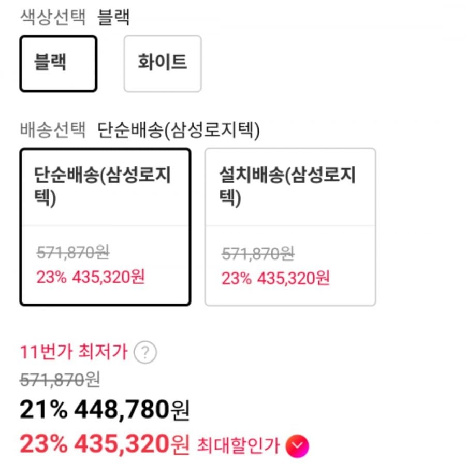Click the 23% 435,320원 price in 설치배송 card
Image resolution: width=466 pixels, height=476 pixels.
[275, 278]
